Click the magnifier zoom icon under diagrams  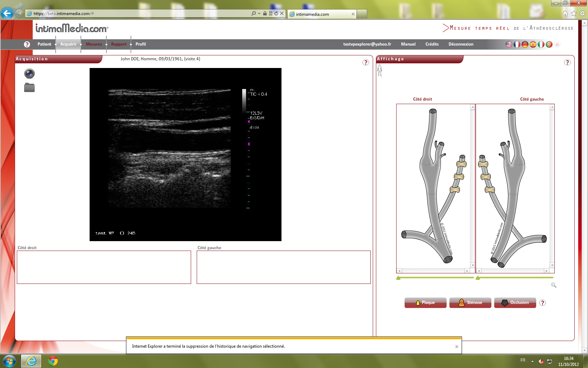point(554,285)
